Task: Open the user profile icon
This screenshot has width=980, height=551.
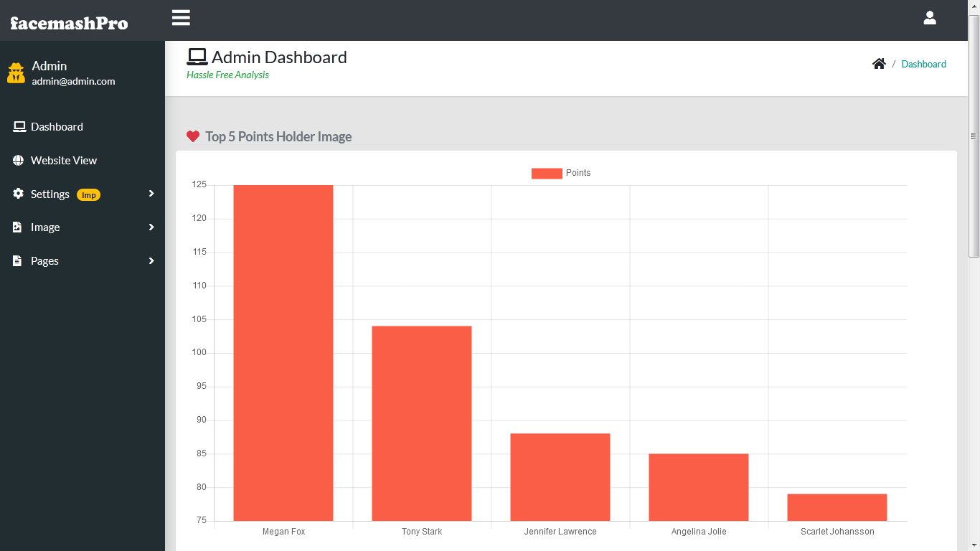Action: click(x=929, y=19)
